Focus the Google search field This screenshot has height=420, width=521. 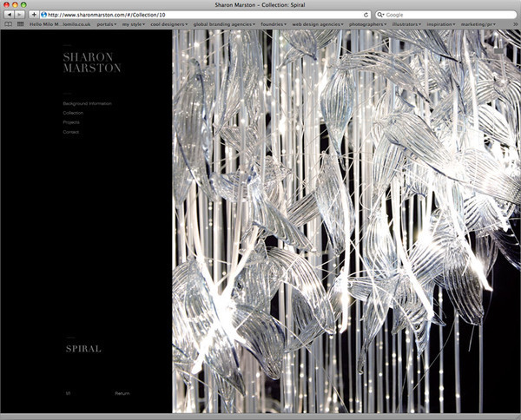pos(446,15)
